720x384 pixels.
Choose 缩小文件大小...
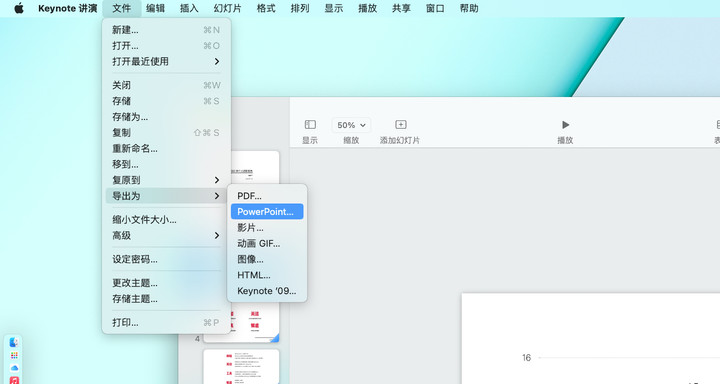(x=166, y=220)
